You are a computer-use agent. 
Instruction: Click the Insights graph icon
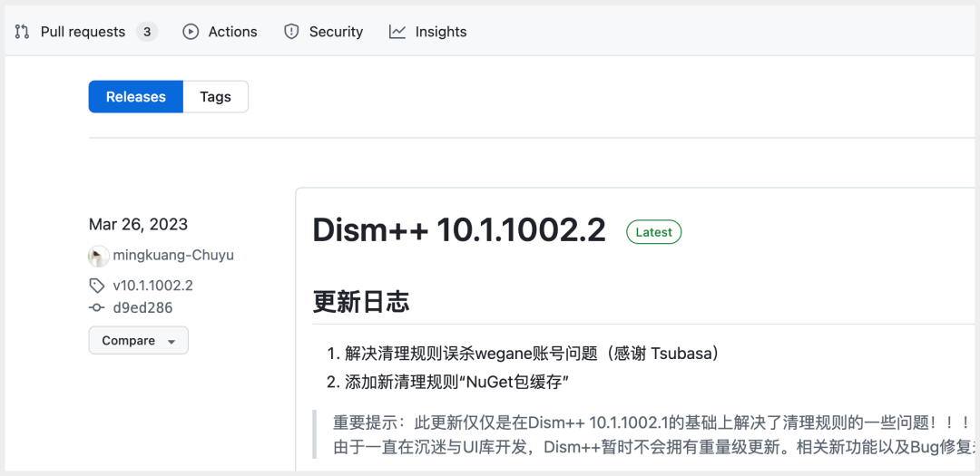point(397,32)
